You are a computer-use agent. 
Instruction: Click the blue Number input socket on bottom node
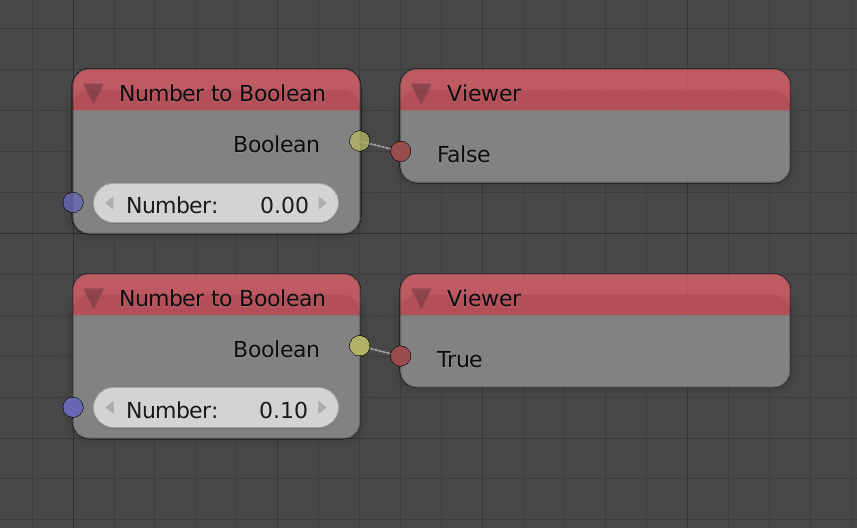pos(73,407)
